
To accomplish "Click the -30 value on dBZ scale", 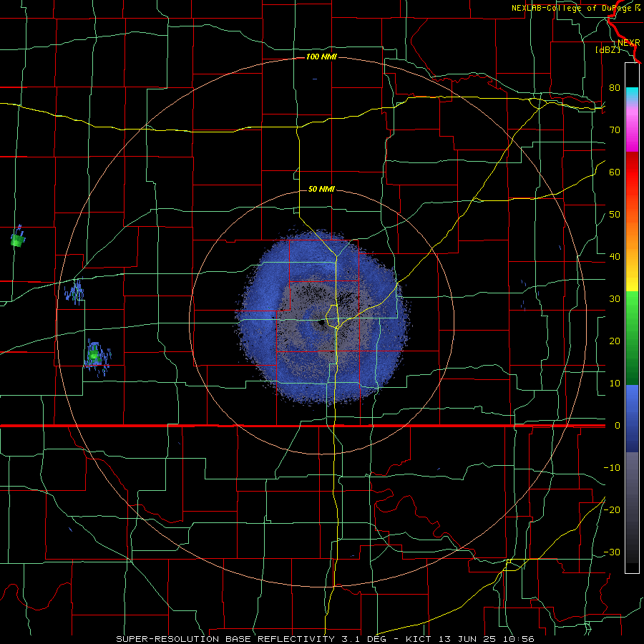I will (612, 552).
